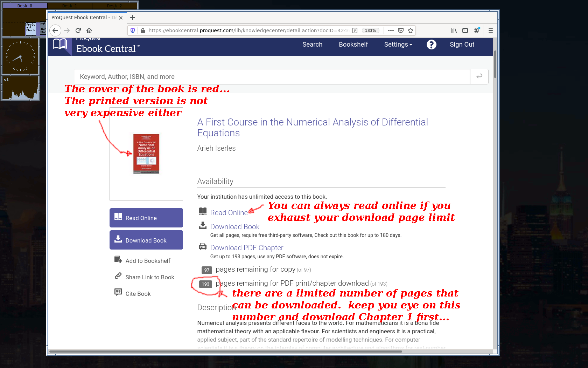Open help via the question mark icon
This screenshot has height=368, width=588.
click(x=432, y=45)
